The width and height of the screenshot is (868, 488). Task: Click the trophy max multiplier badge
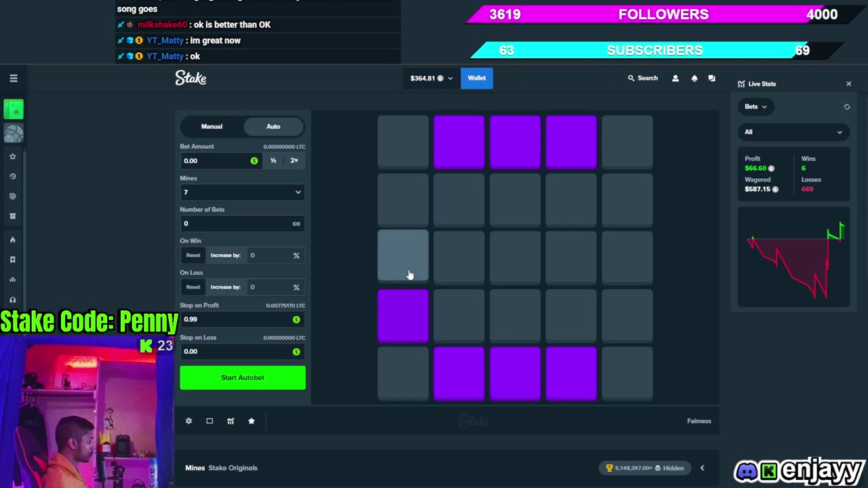[x=646, y=468]
